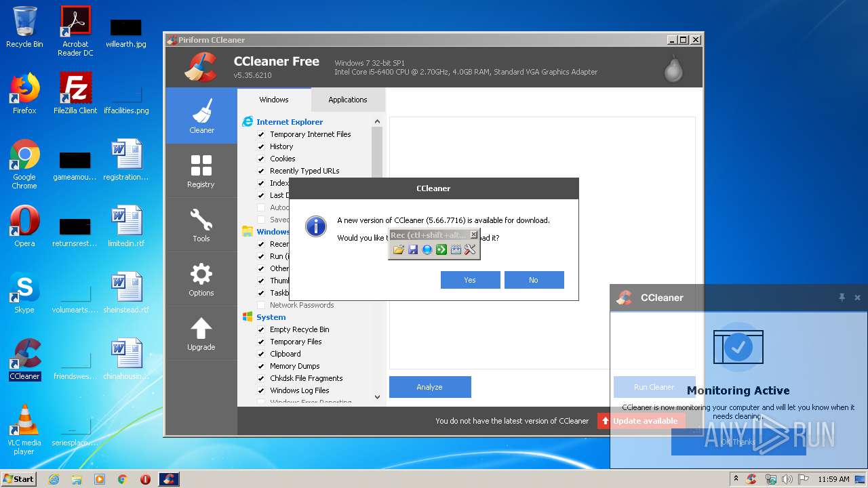
Task: Uncheck Recently Typed URLs checkbox
Action: pos(261,171)
